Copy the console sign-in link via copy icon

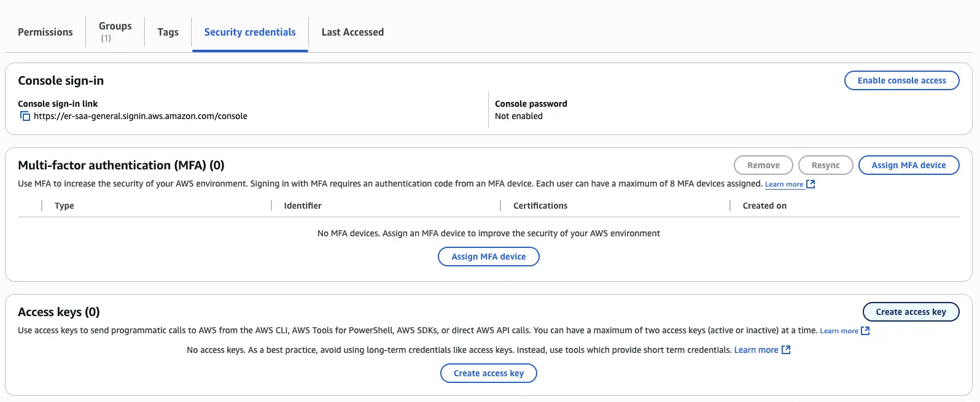pyautogui.click(x=25, y=116)
